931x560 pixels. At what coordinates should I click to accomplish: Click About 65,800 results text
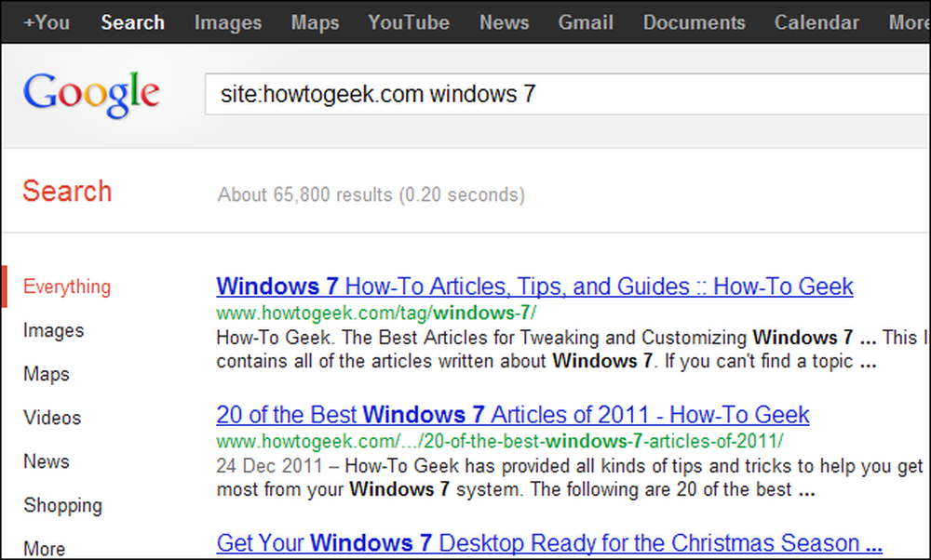click(371, 194)
